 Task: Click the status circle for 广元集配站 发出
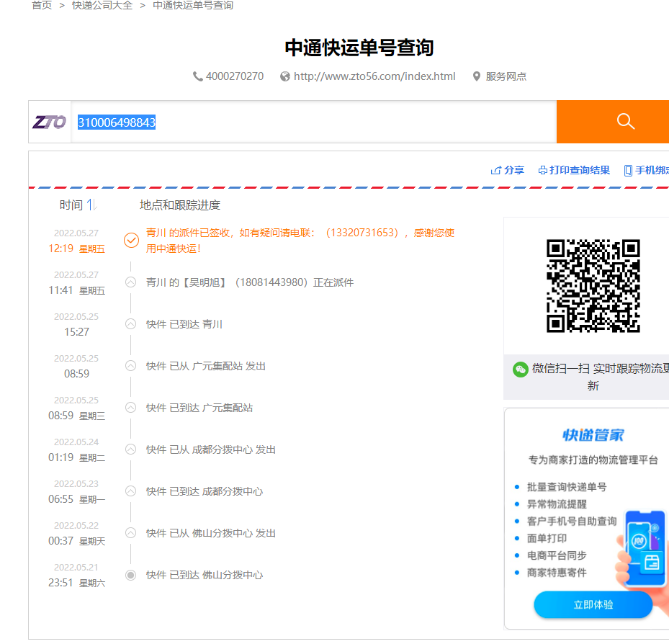tap(130, 366)
